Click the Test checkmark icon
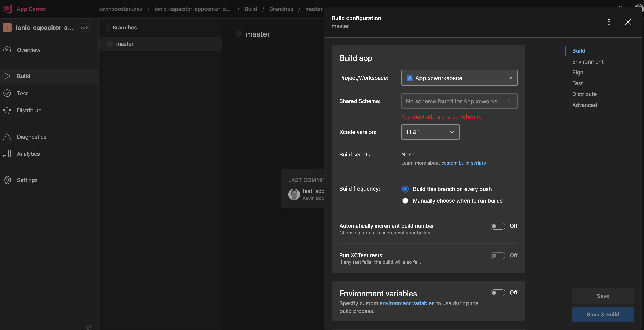Screen dimensions: 644x330 pyautogui.click(x=7, y=93)
